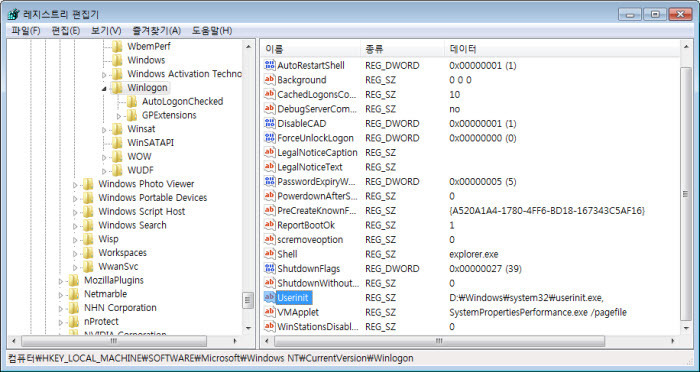700x372 pixels.
Task: Select the PreCreateKnownF... value icon
Action: (x=269, y=210)
